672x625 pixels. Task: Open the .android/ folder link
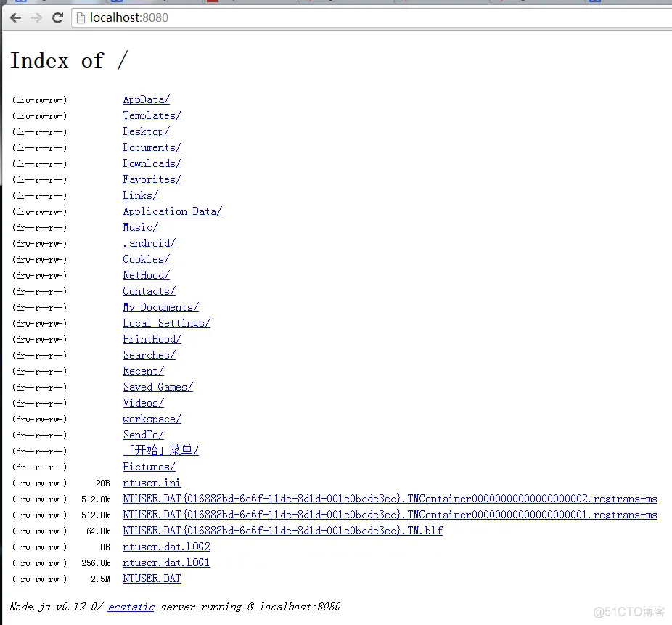point(149,243)
